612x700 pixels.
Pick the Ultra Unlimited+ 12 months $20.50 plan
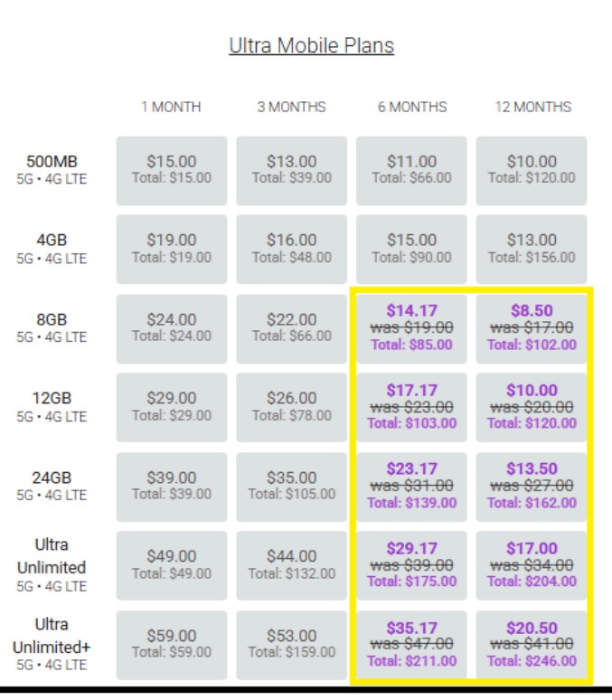531,644
